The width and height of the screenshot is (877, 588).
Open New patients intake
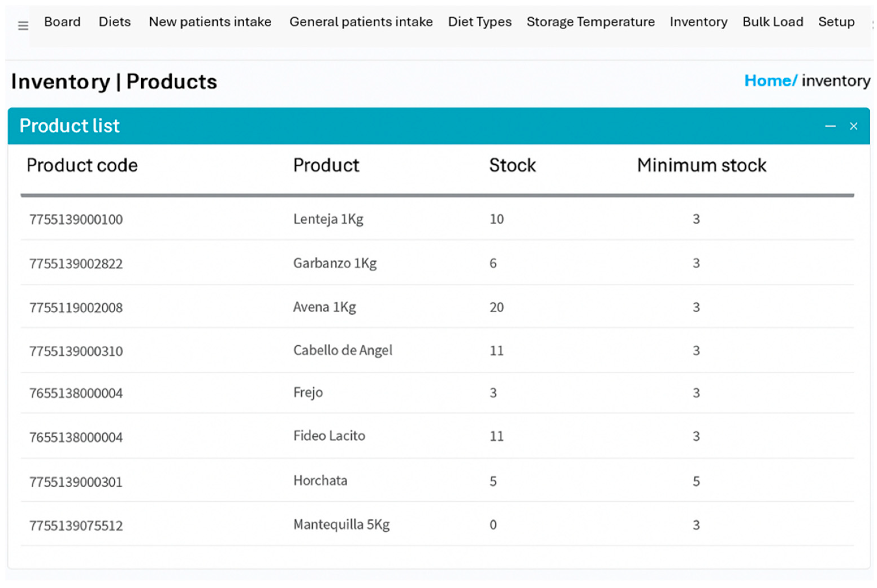point(210,22)
